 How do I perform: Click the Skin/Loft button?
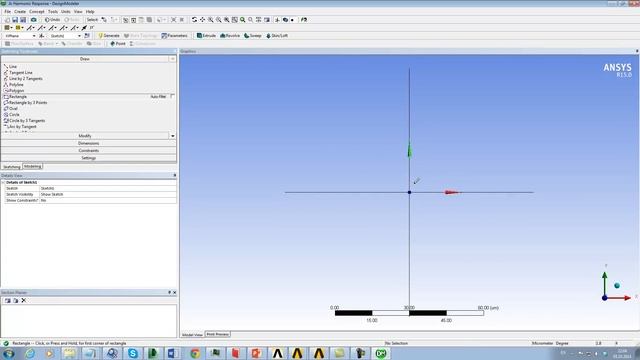(277, 36)
